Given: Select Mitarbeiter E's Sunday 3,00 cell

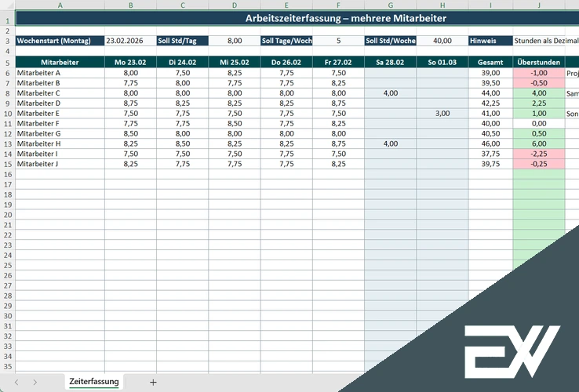Looking at the screenshot, I should coord(442,113).
